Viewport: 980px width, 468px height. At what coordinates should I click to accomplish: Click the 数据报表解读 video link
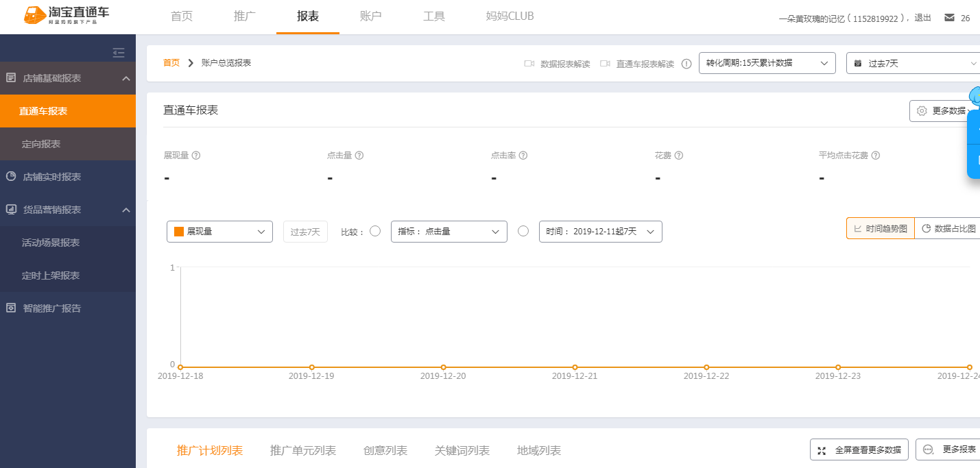(558, 64)
